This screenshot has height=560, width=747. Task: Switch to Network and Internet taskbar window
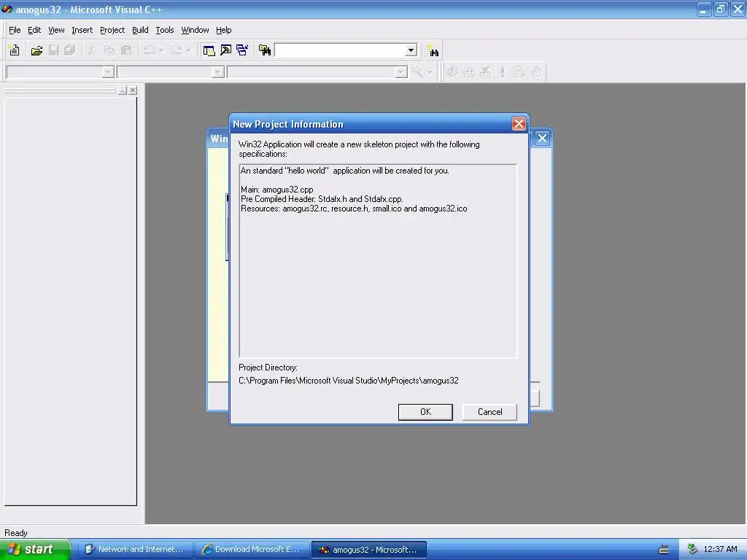pos(135,550)
